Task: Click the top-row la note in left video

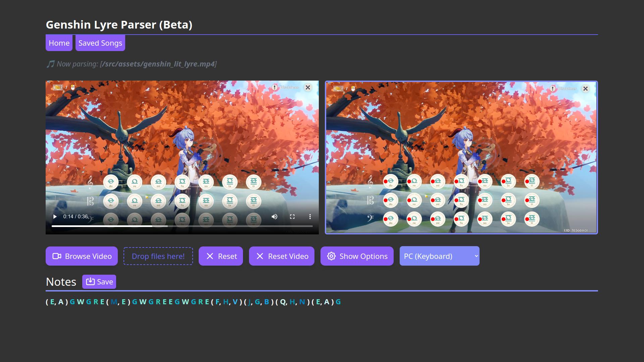Action: [230, 182]
